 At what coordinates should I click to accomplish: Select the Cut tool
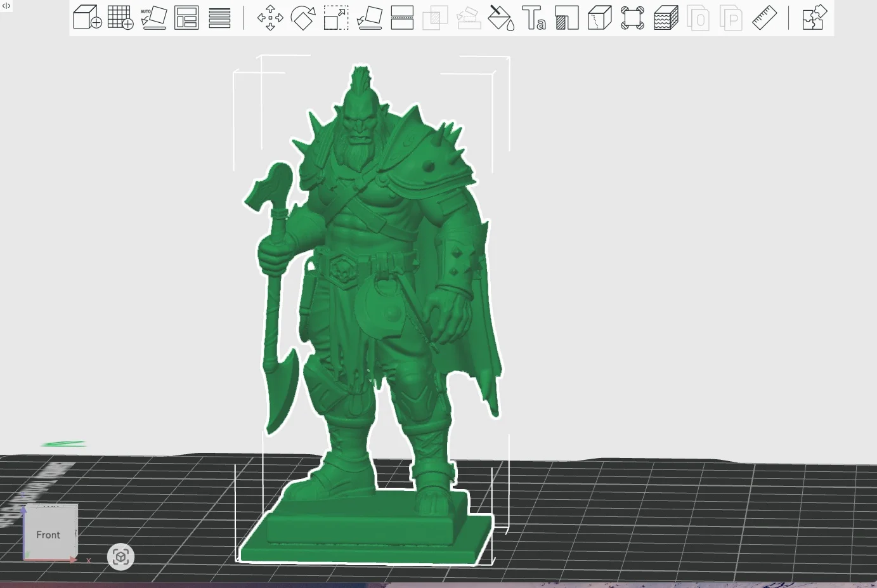coord(402,17)
